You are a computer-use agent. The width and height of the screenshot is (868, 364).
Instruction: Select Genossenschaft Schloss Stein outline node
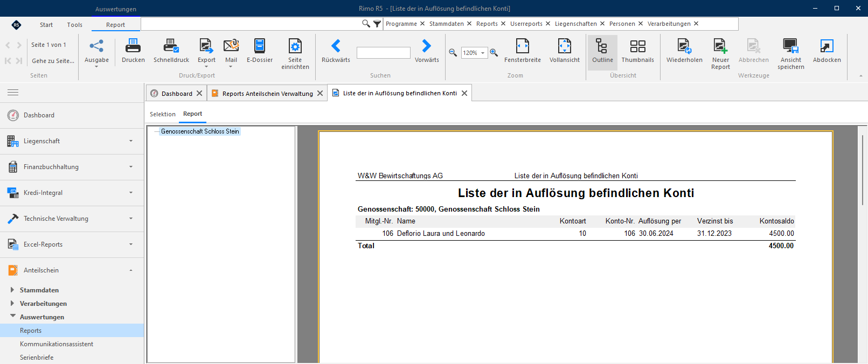pyautogui.click(x=200, y=131)
